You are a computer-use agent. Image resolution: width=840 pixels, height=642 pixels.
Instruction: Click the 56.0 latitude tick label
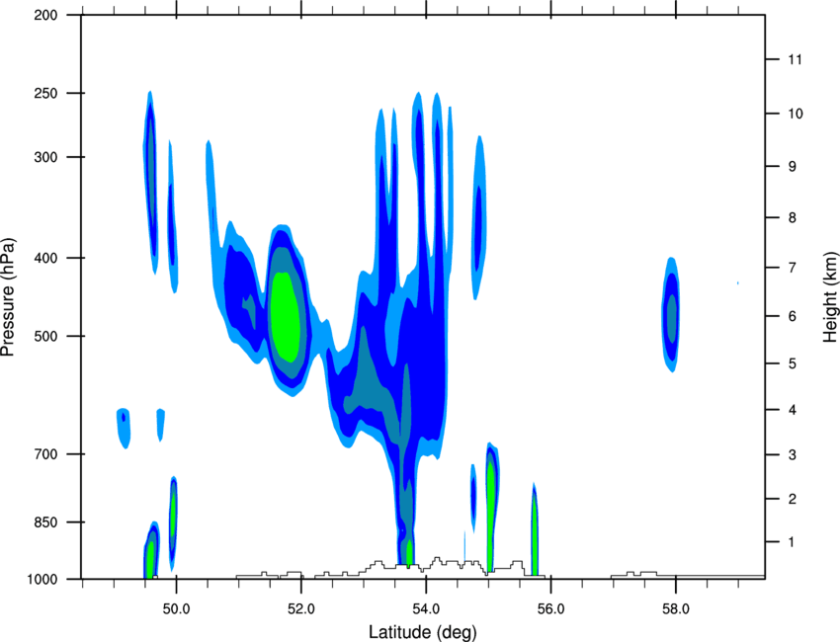(550, 609)
